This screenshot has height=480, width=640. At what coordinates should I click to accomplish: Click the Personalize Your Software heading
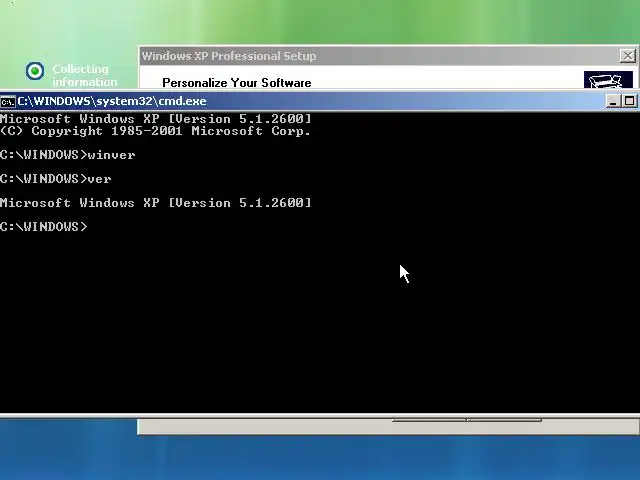pos(237,82)
